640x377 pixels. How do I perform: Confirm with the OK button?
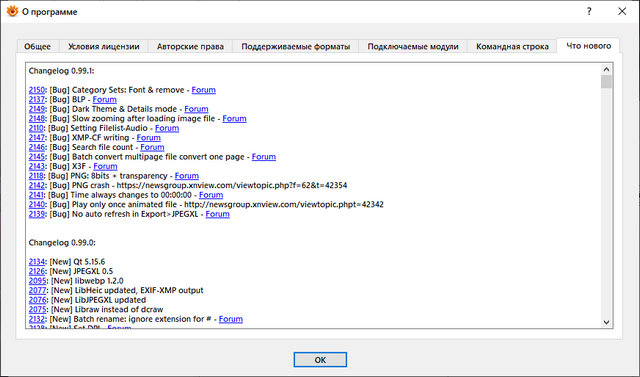(x=320, y=360)
